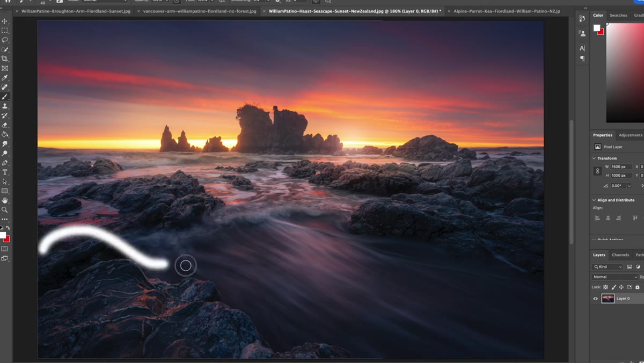Image resolution: width=644 pixels, height=363 pixels.
Task: Click toolbar foreground color swatch
Action: click(3, 235)
